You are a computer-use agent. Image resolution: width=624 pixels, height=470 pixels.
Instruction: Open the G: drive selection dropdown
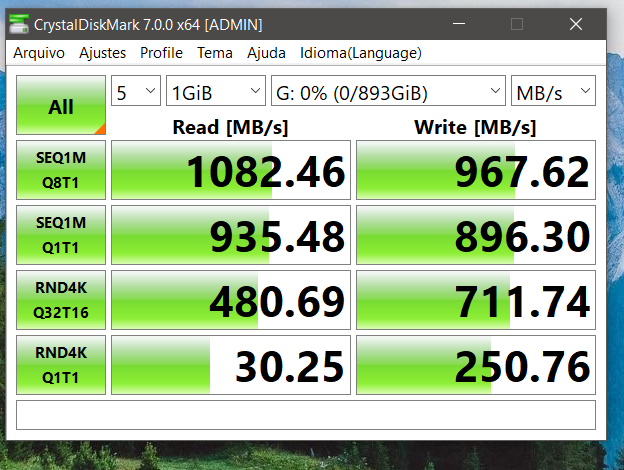(388, 91)
